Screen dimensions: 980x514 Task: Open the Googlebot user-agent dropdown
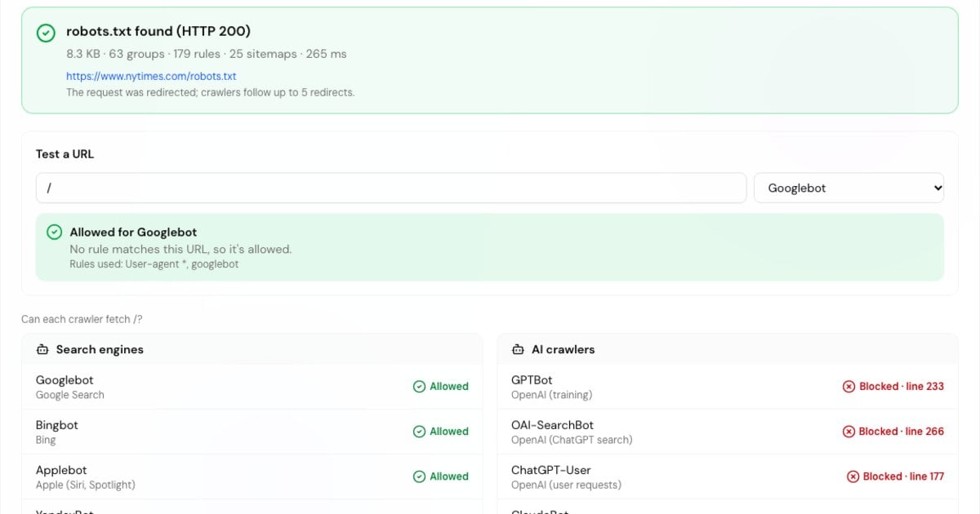coord(849,188)
